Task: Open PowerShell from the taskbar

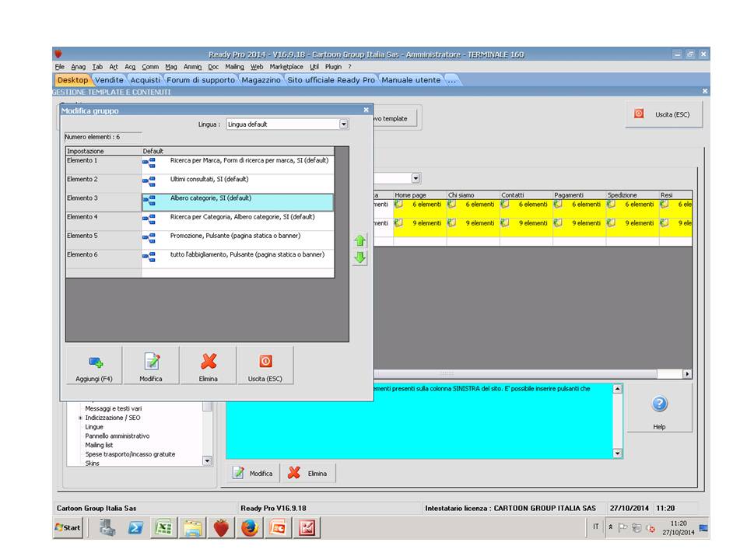Action: [x=135, y=527]
